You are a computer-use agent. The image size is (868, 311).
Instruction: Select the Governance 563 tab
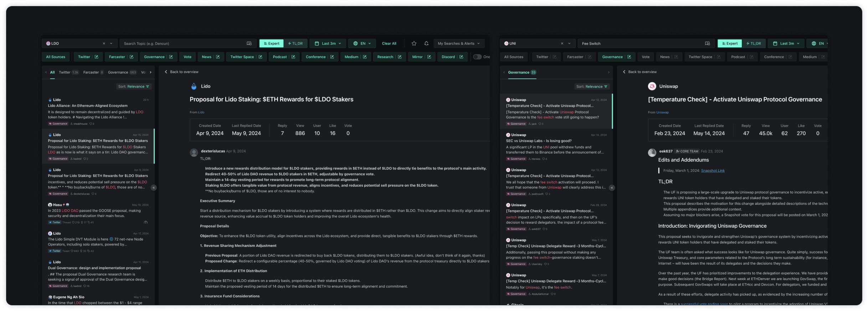pos(122,72)
